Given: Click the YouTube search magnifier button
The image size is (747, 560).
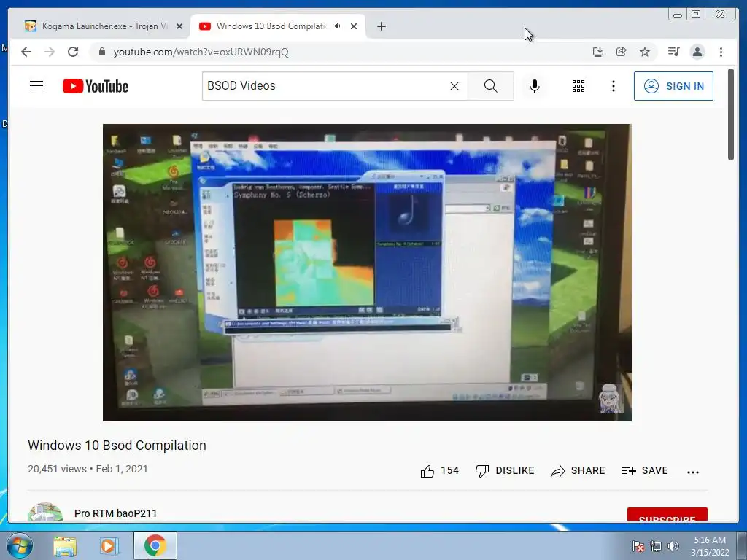Looking at the screenshot, I should tap(491, 86).
